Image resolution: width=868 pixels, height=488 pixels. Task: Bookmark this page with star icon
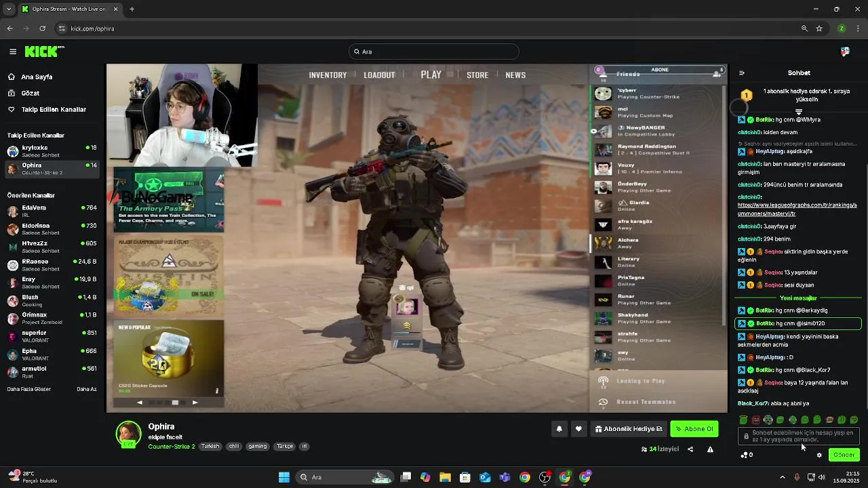(x=819, y=28)
